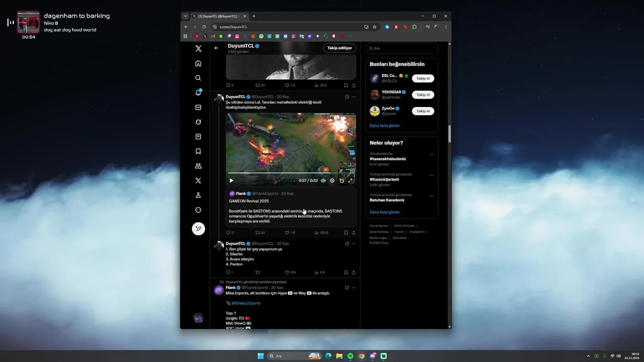
Task: Repost the post with 20 reposts
Action: click(x=260, y=233)
